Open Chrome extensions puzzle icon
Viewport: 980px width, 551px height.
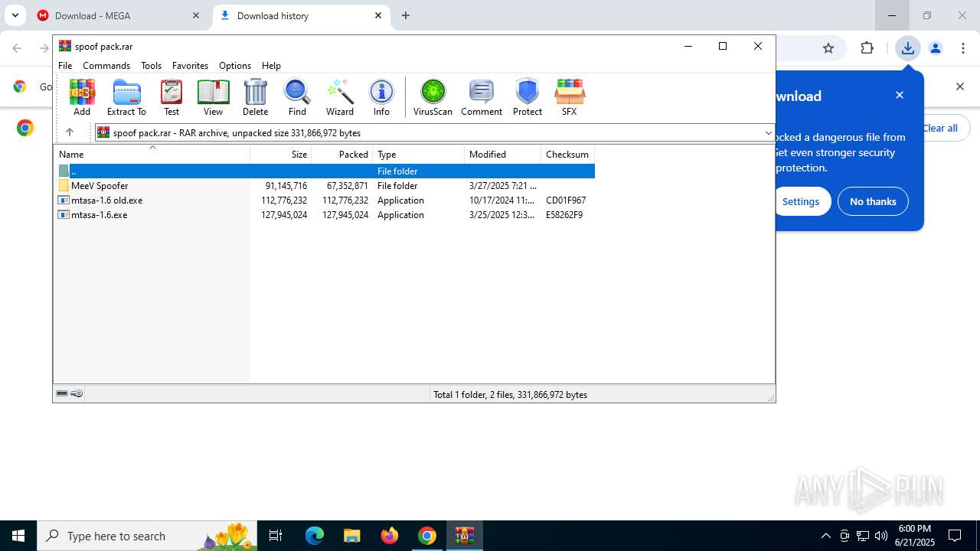[x=867, y=48]
